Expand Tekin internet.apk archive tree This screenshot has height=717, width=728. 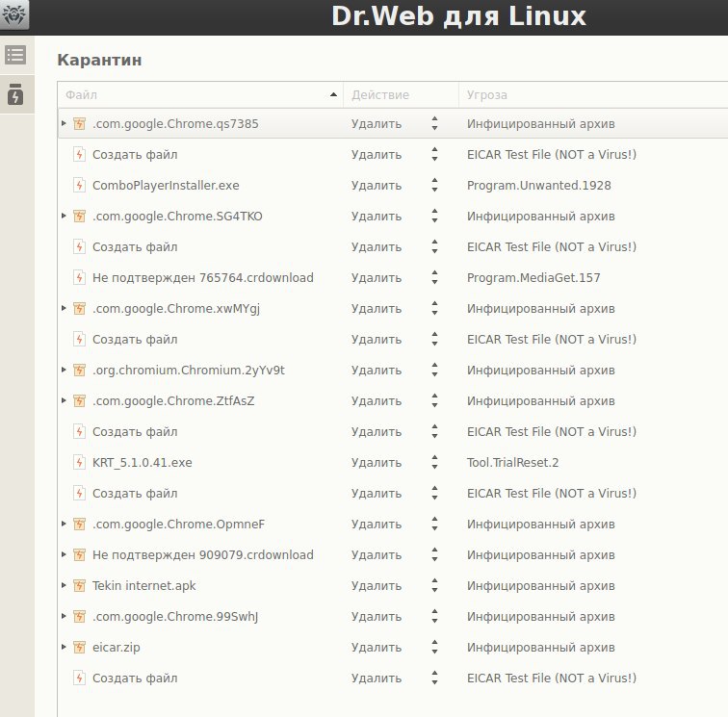tap(65, 586)
